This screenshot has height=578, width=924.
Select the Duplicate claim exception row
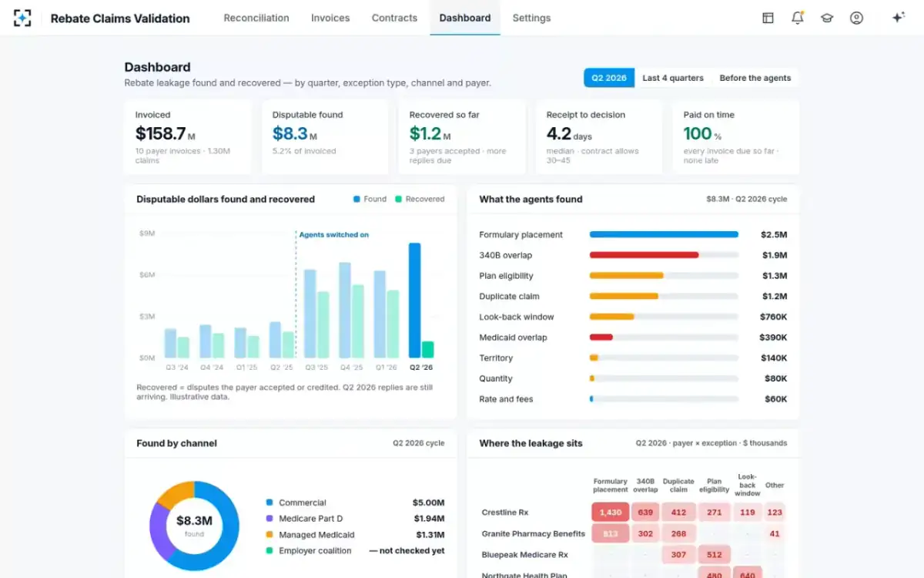click(x=633, y=297)
